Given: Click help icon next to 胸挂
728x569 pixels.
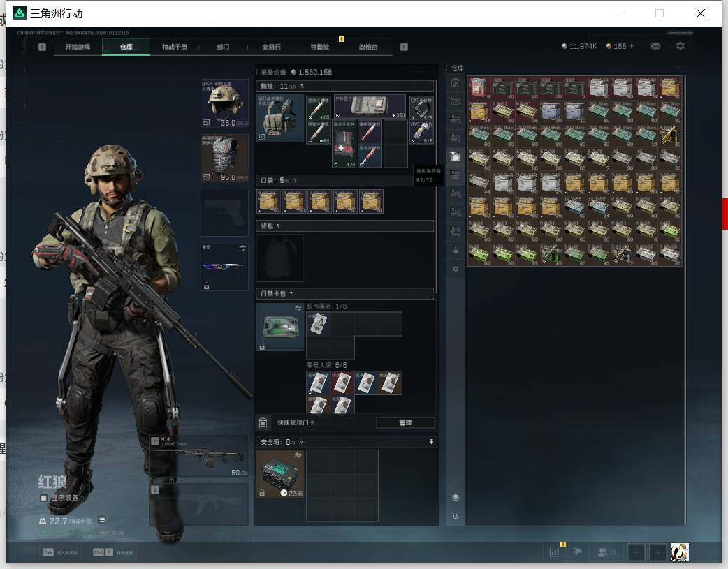Looking at the screenshot, I should click(302, 87).
